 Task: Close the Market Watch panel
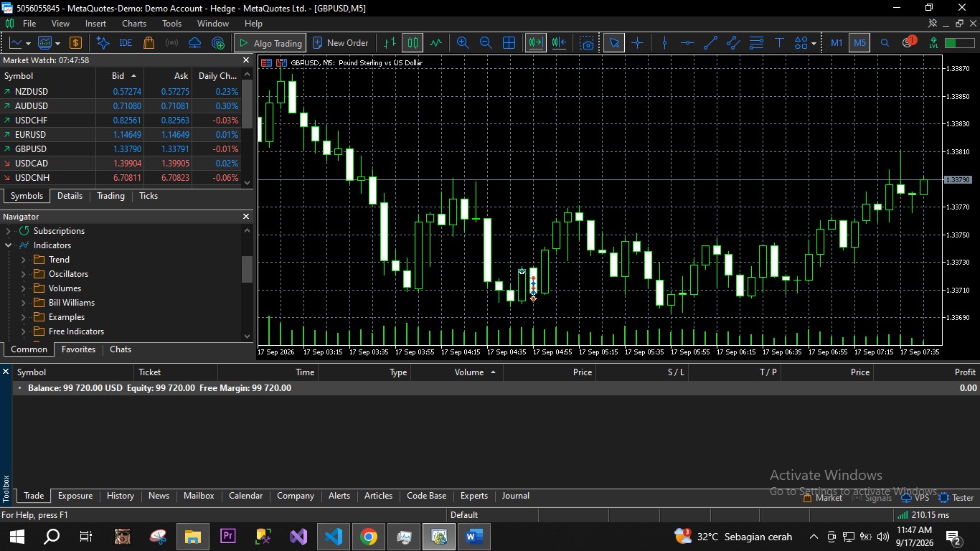tap(246, 60)
